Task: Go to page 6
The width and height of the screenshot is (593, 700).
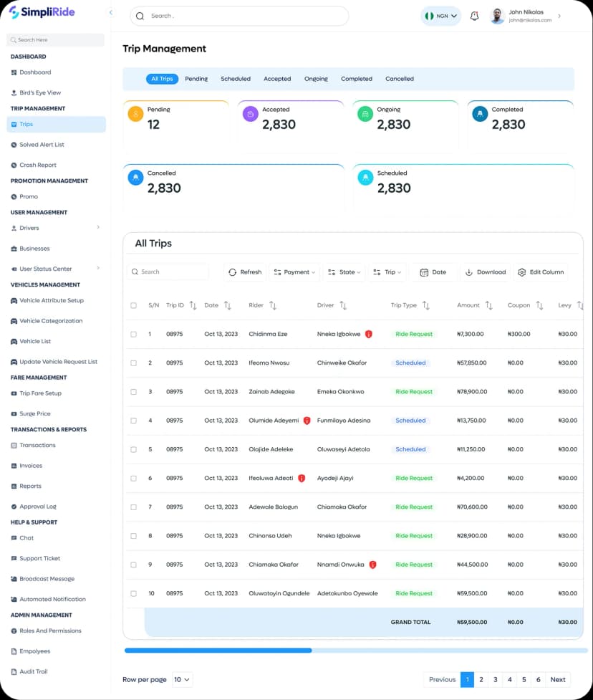Action: click(538, 679)
